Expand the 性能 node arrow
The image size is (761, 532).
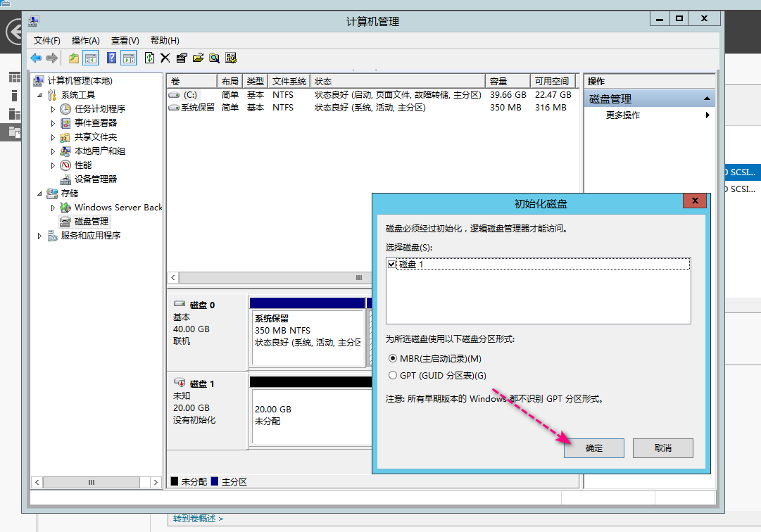pyautogui.click(x=53, y=165)
